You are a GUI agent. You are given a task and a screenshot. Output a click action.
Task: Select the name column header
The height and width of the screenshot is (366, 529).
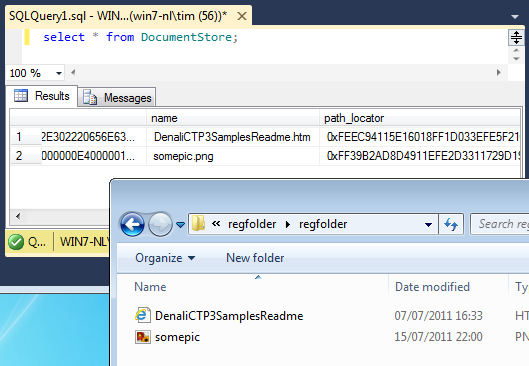(x=233, y=118)
